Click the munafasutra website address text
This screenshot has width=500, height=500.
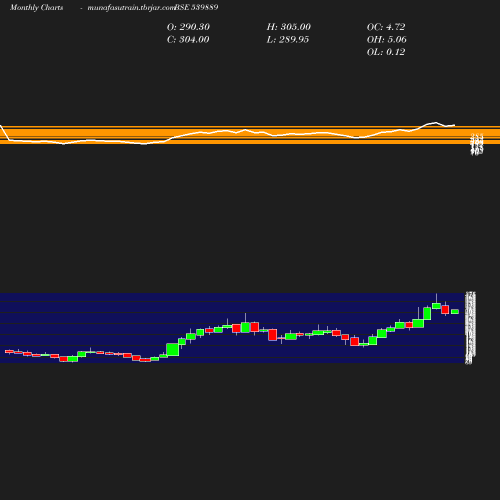pos(131,7)
